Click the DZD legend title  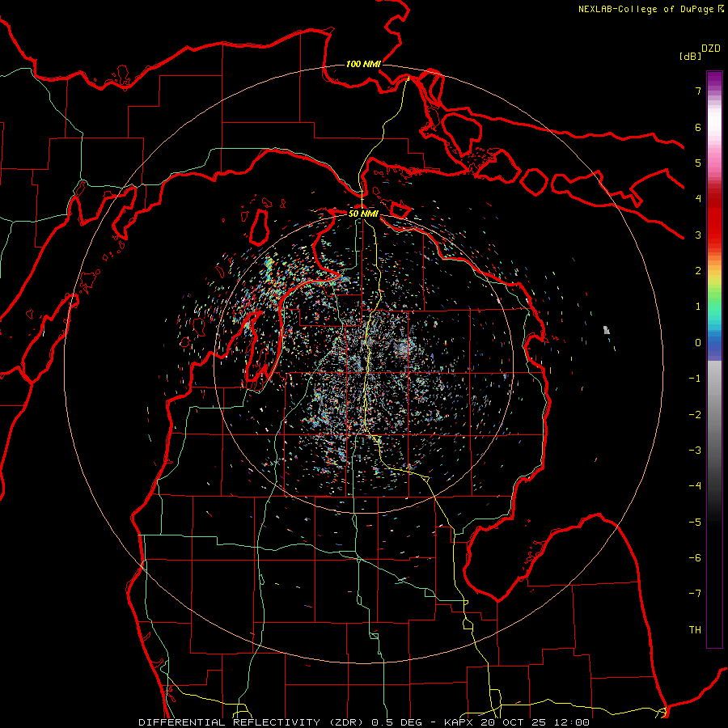pos(711,49)
